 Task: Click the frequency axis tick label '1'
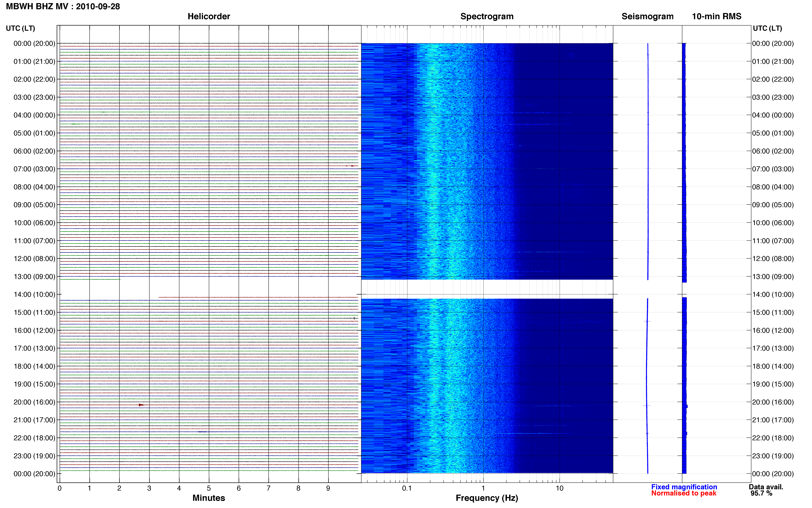coord(483,488)
